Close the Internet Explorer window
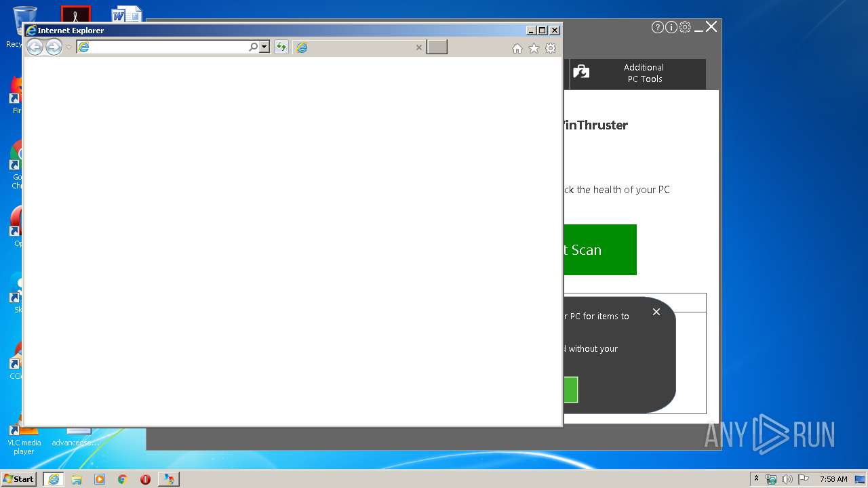The height and width of the screenshot is (488, 868). pyautogui.click(x=555, y=30)
